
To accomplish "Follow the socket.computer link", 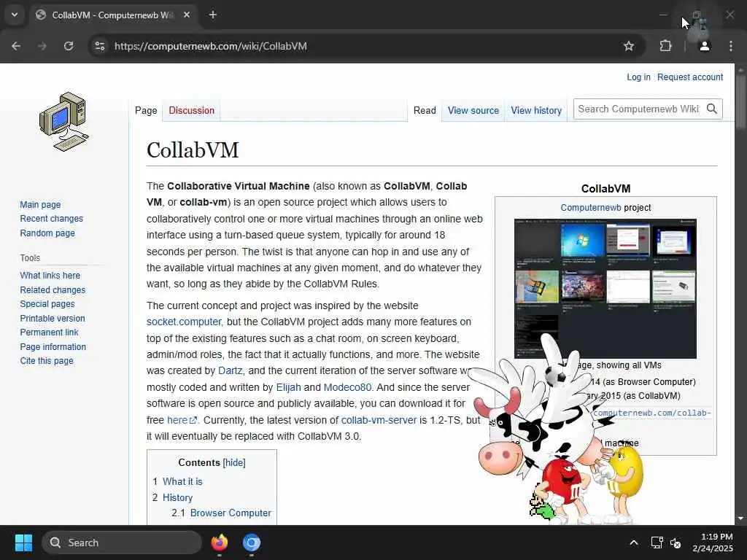I will 185,322.
